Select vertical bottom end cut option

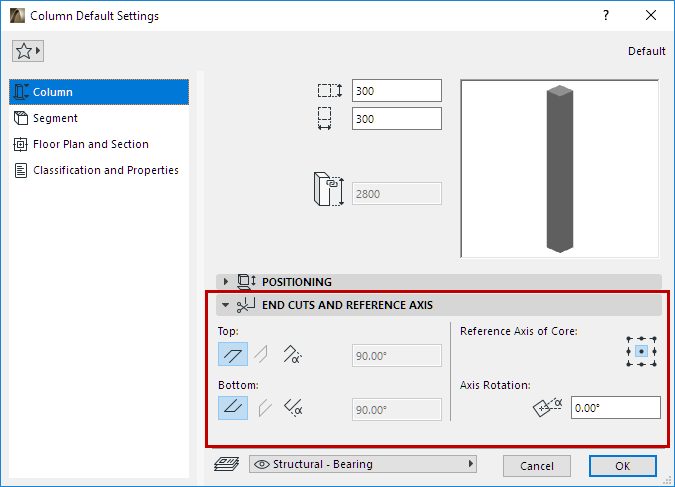pos(264,408)
